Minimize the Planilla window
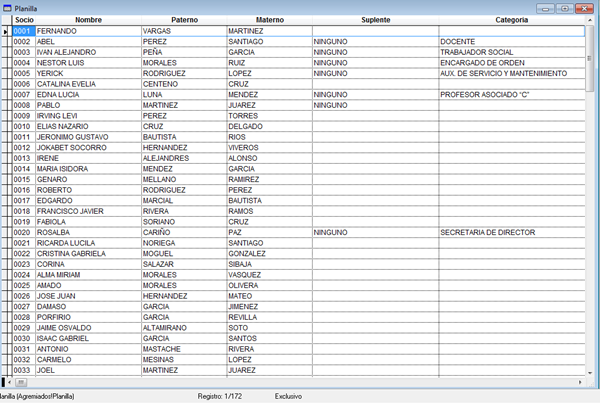 545,8
